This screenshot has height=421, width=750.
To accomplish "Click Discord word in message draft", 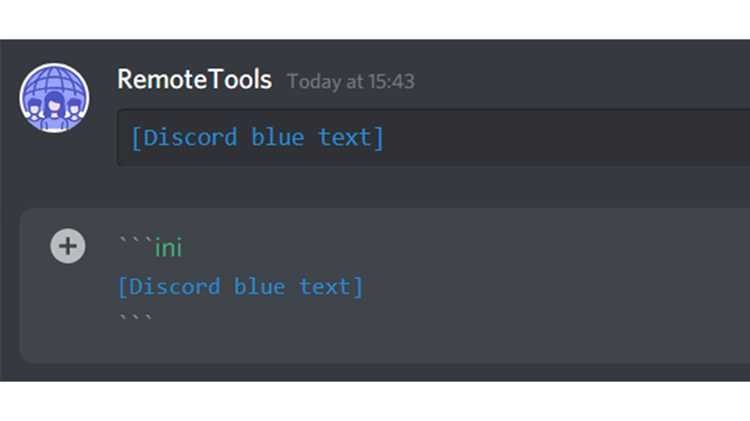I will (x=175, y=287).
